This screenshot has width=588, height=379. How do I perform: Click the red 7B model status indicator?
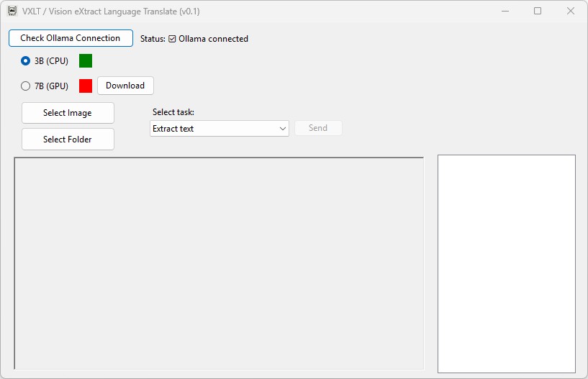pyautogui.click(x=86, y=86)
